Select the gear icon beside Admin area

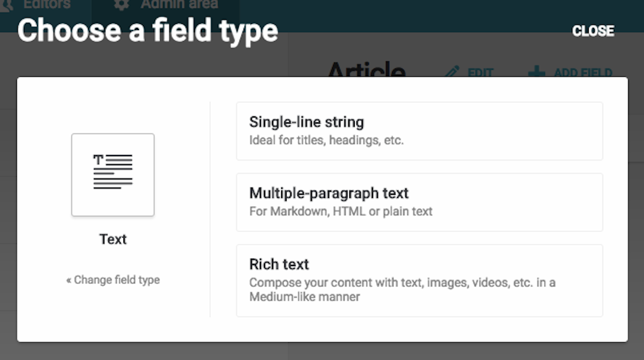(x=122, y=4)
